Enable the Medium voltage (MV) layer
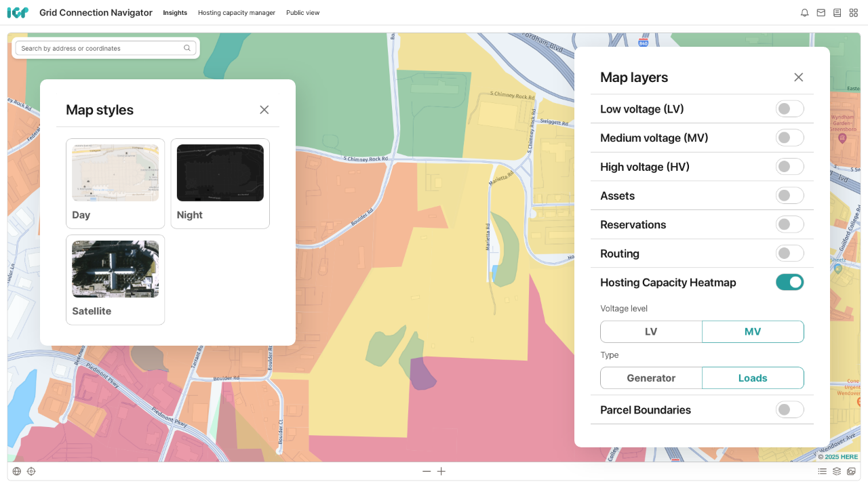Screen dimensions: 868x488 click(x=790, y=138)
